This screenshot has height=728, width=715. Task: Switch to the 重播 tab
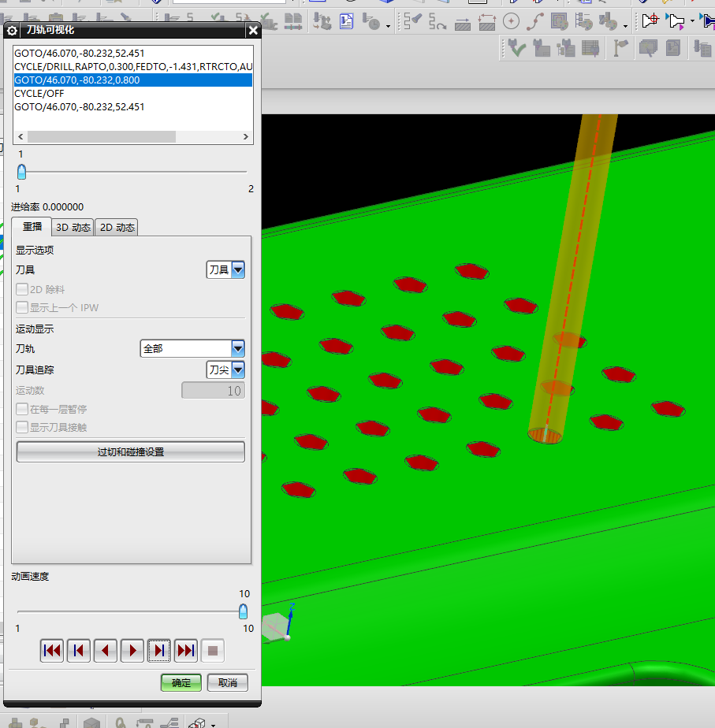point(32,227)
